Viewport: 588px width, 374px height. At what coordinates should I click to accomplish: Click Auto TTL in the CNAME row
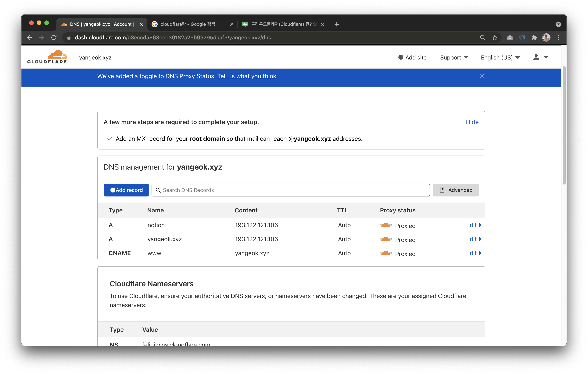click(x=344, y=253)
